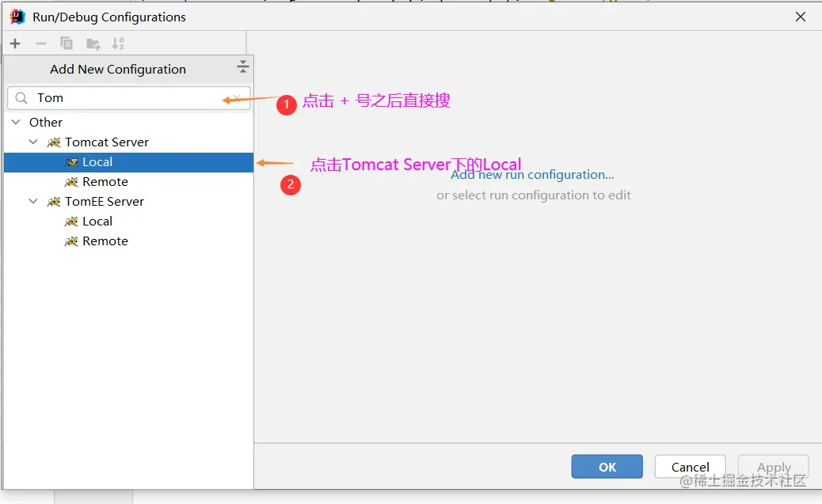Viewport: 822px width, 504px height.
Task: Select Remote under Tomcat Server
Action: 128,182
